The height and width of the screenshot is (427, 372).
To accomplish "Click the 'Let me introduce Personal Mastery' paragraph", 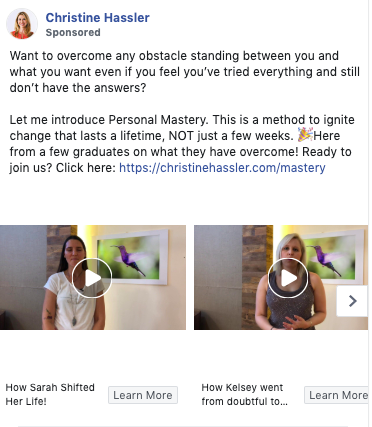I will point(182,144).
